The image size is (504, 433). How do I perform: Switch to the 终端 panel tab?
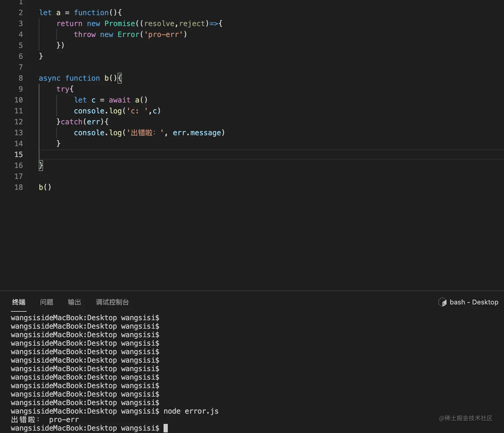(x=19, y=302)
